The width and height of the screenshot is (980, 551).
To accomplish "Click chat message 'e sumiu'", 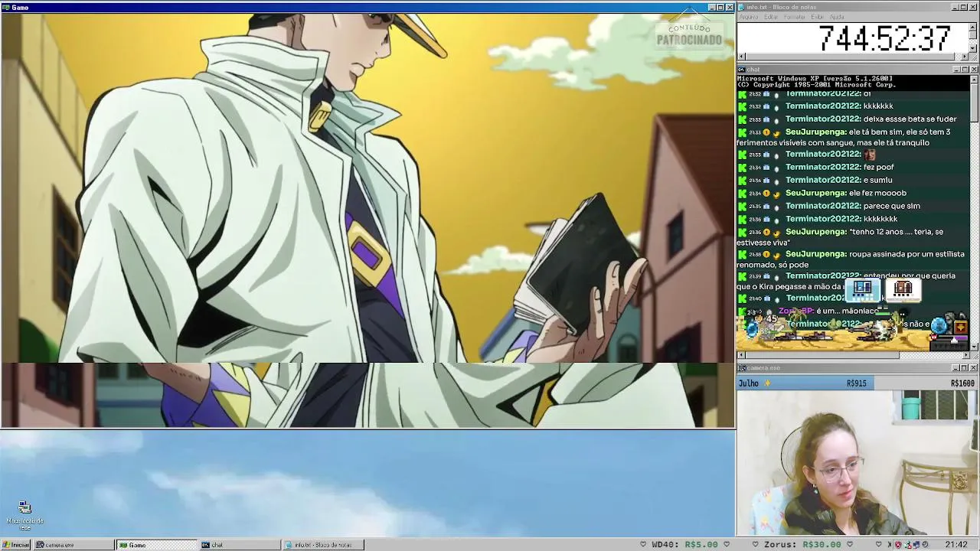I will point(877,181).
